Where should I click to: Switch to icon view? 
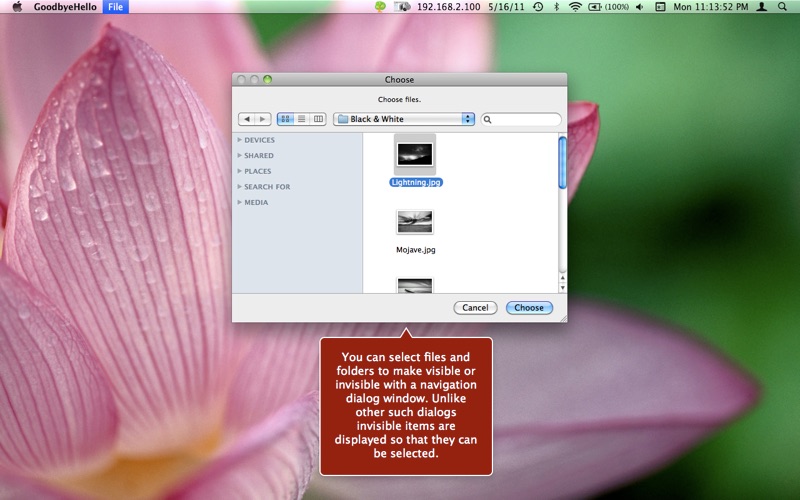coord(285,119)
